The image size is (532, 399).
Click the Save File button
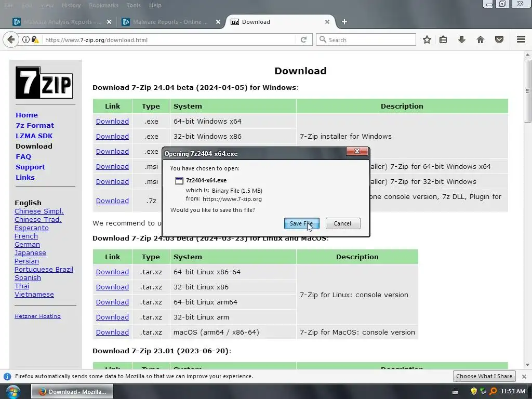coord(301,223)
